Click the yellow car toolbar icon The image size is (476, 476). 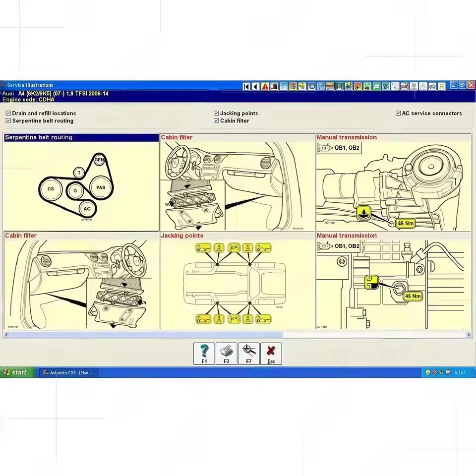[302, 86]
